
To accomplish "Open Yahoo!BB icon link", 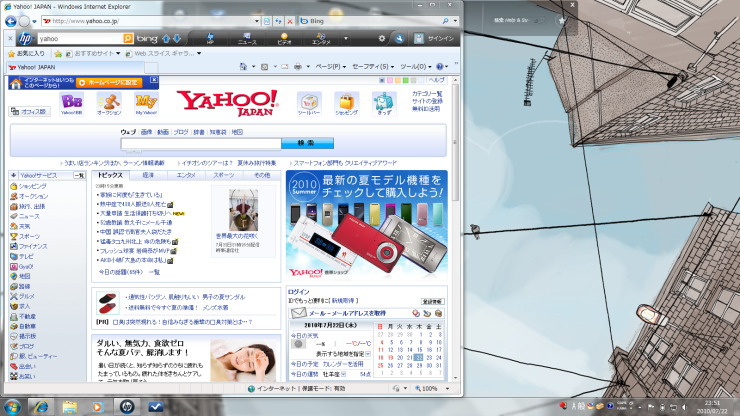I will point(71,104).
